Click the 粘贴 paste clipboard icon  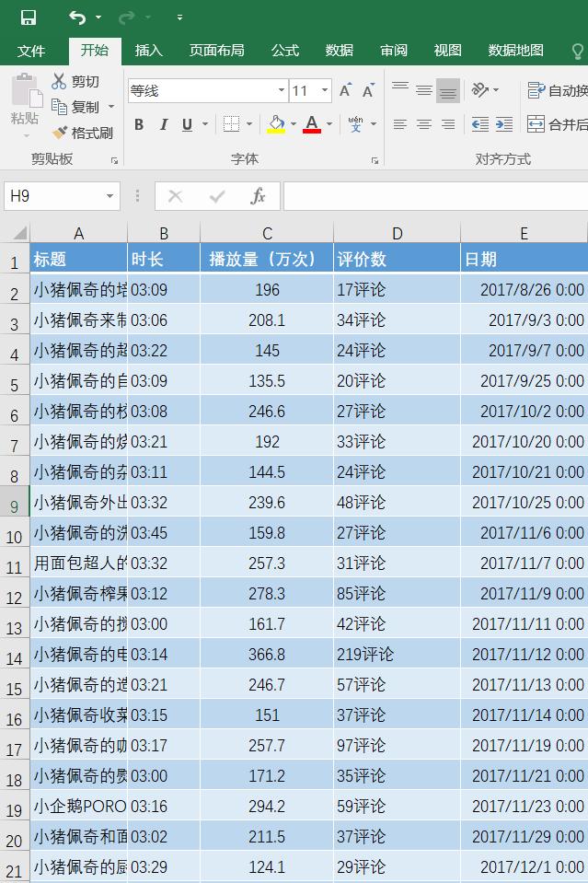26,89
